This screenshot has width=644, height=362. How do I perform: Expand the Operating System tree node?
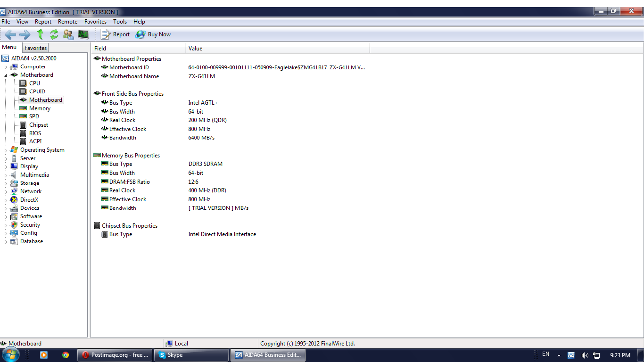(6, 150)
